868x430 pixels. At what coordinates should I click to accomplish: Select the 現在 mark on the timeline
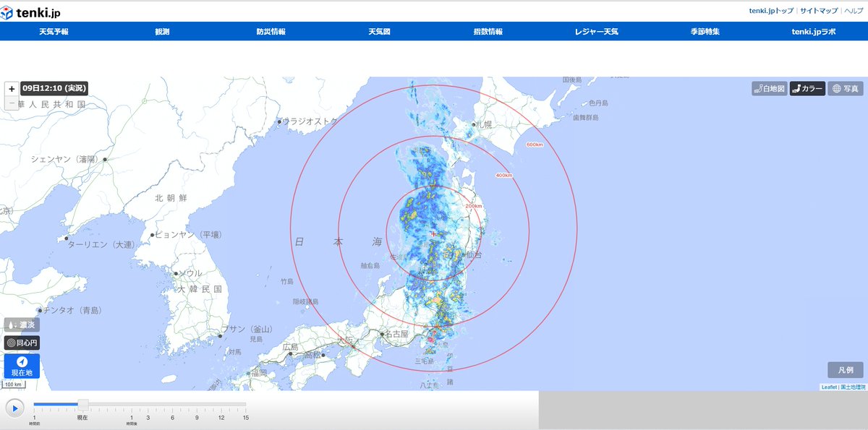pos(82,418)
